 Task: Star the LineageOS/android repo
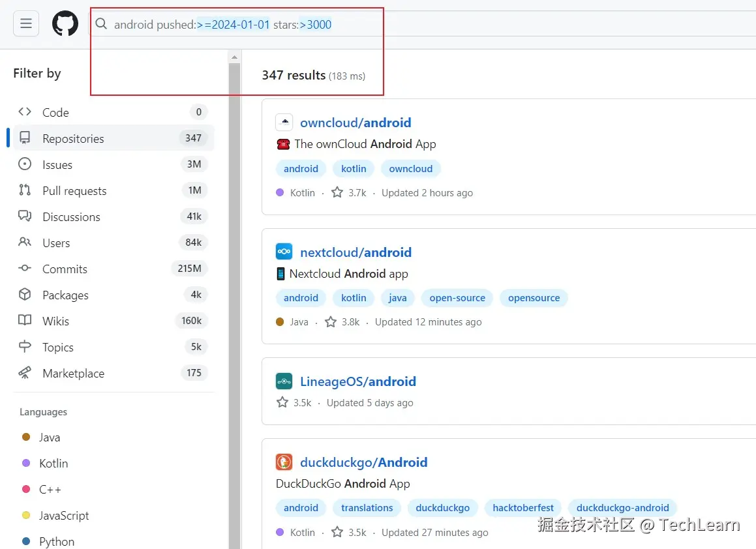pyautogui.click(x=282, y=402)
